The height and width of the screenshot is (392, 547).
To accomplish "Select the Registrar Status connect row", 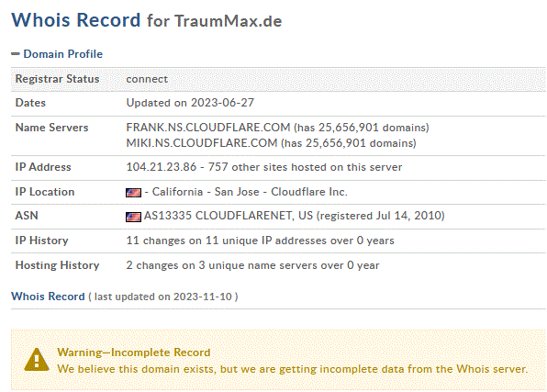I will pos(278,79).
